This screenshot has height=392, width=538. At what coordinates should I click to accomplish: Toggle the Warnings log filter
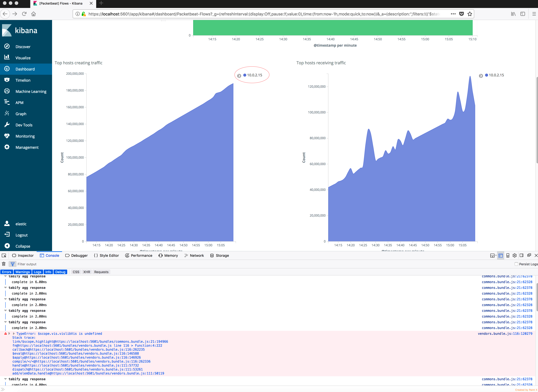[x=23, y=272]
